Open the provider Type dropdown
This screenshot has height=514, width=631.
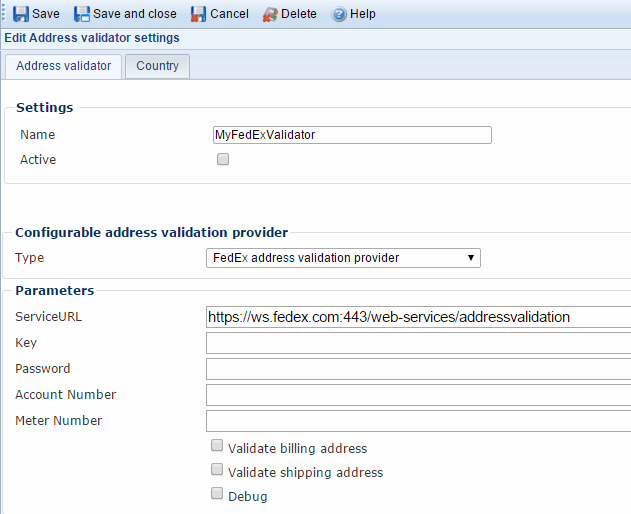tap(343, 258)
